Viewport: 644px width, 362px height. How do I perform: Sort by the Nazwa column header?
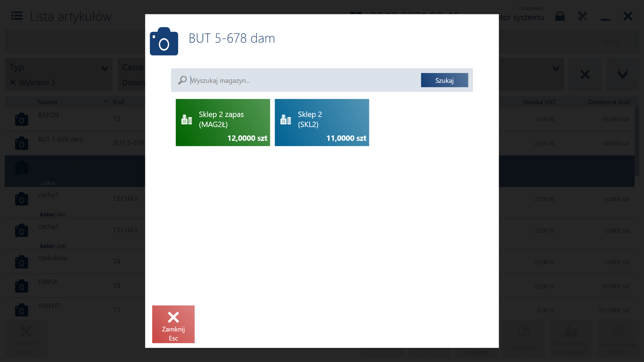(47, 102)
